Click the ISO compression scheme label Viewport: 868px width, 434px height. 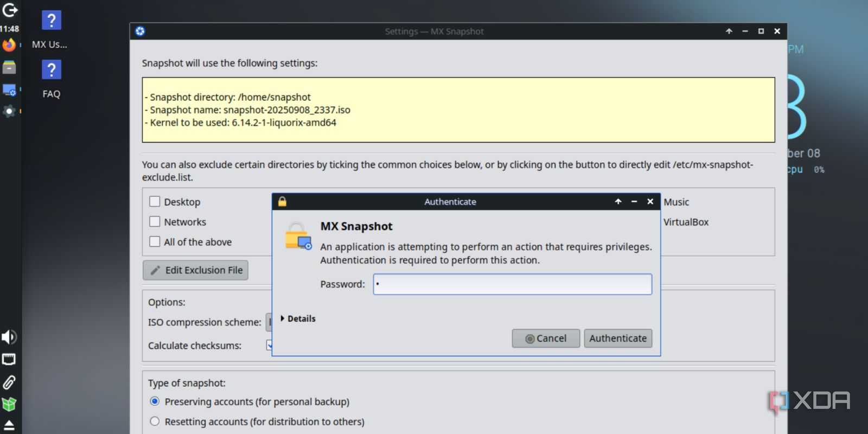click(x=205, y=322)
